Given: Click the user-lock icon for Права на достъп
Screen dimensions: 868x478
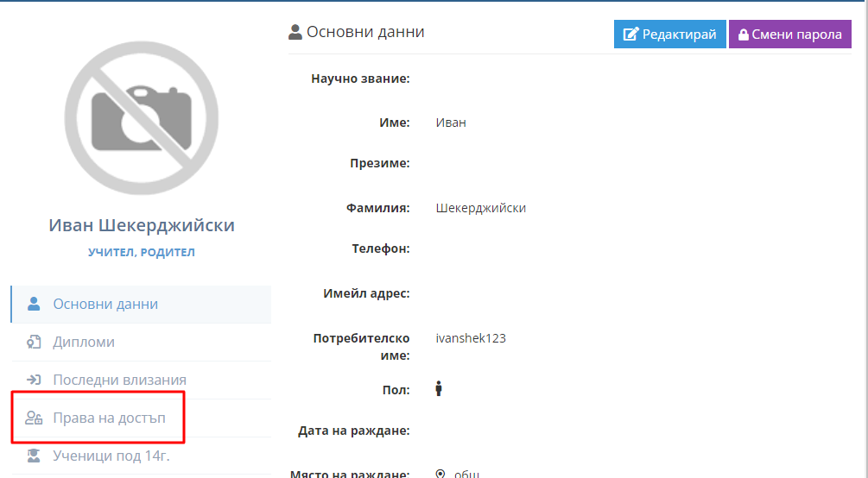Looking at the screenshot, I should pyautogui.click(x=35, y=418).
